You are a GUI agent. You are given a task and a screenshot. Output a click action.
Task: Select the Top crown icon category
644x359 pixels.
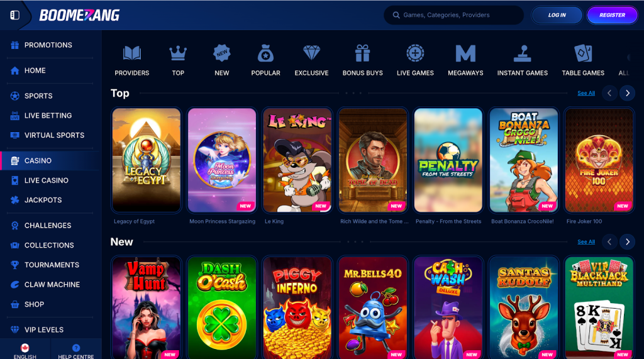click(178, 53)
